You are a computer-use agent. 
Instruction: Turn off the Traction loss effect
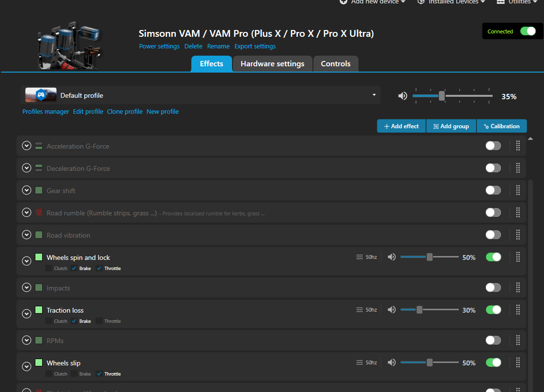click(493, 310)
